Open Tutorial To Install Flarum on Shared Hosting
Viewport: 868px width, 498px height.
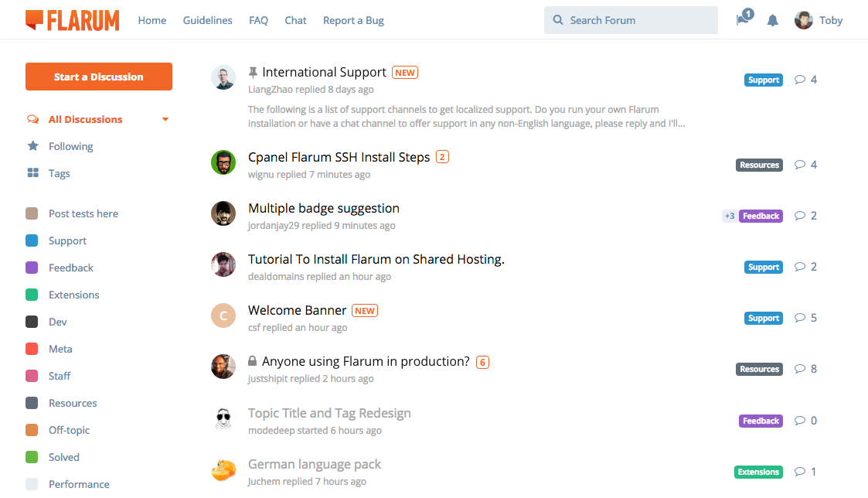376,259
